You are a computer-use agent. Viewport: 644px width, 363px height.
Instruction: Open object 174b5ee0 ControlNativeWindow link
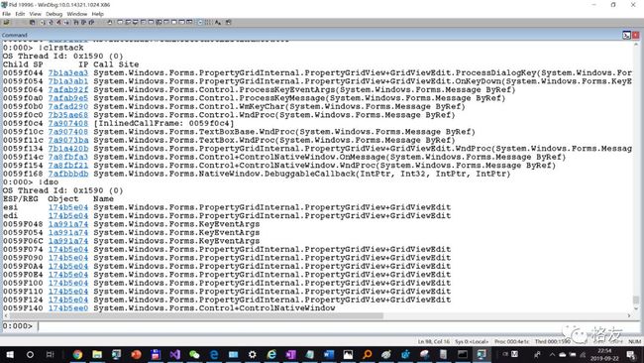(x=68, y=307)
